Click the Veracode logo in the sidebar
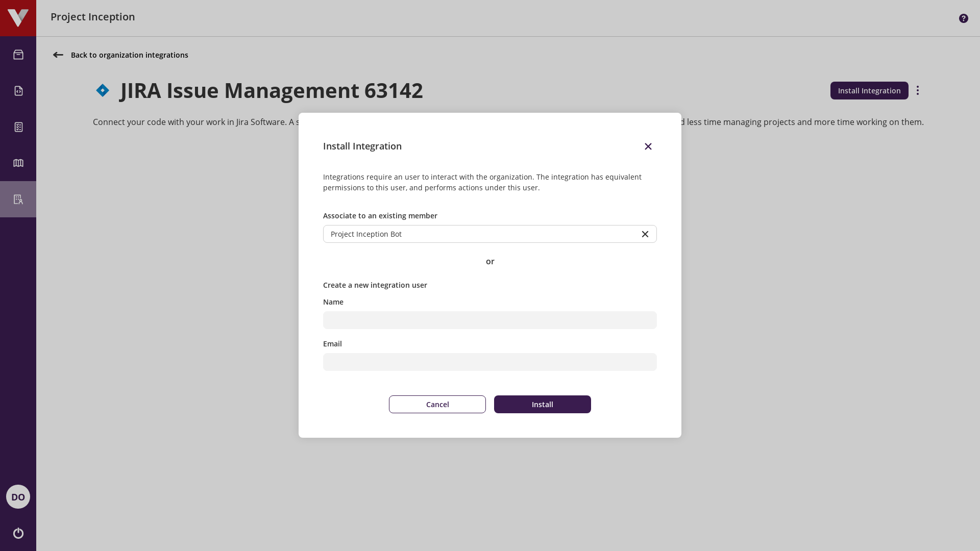 [x=18, y=18]
